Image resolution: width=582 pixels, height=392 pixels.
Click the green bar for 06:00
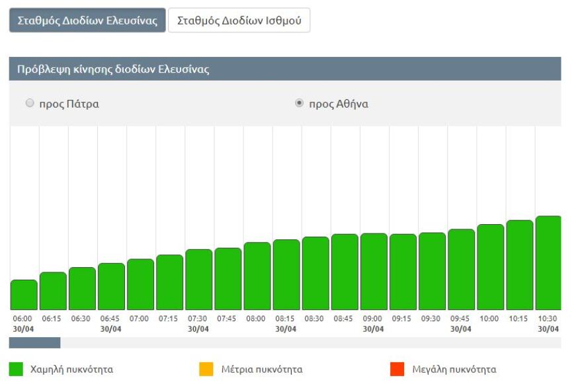pos(24,295)
